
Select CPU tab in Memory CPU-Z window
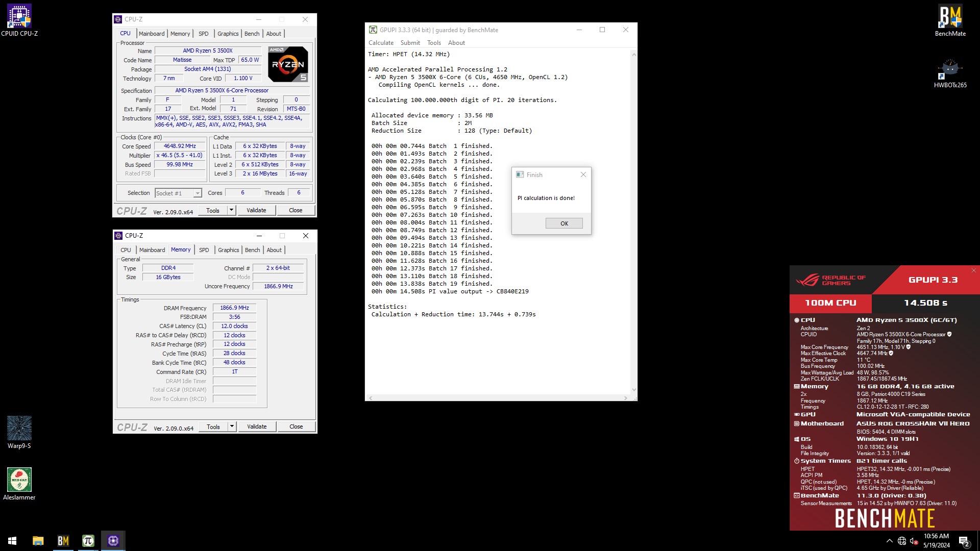(x=126, y=250)
